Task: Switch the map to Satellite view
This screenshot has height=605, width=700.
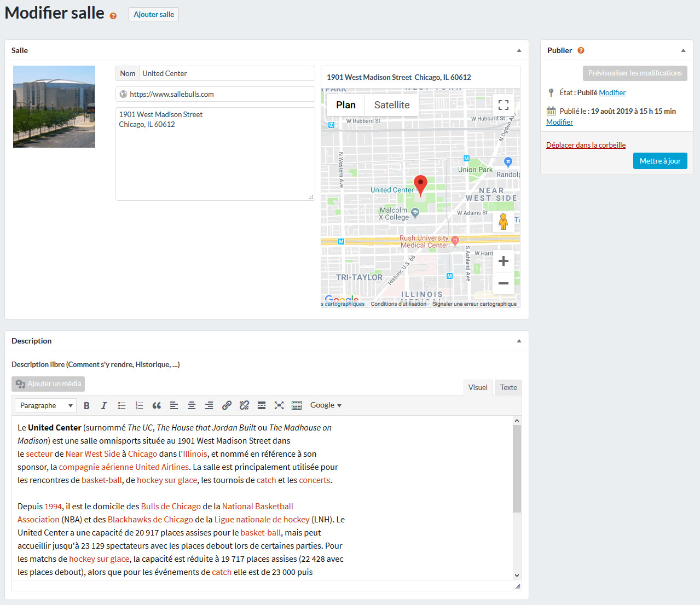Action: (x=392, y=105)
